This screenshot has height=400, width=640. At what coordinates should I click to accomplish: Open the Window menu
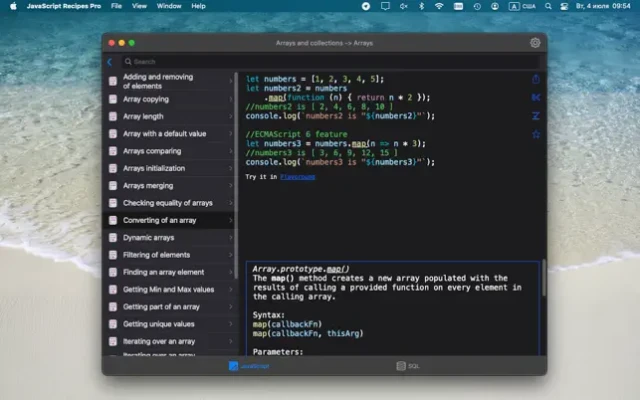(x=169, y=6)
